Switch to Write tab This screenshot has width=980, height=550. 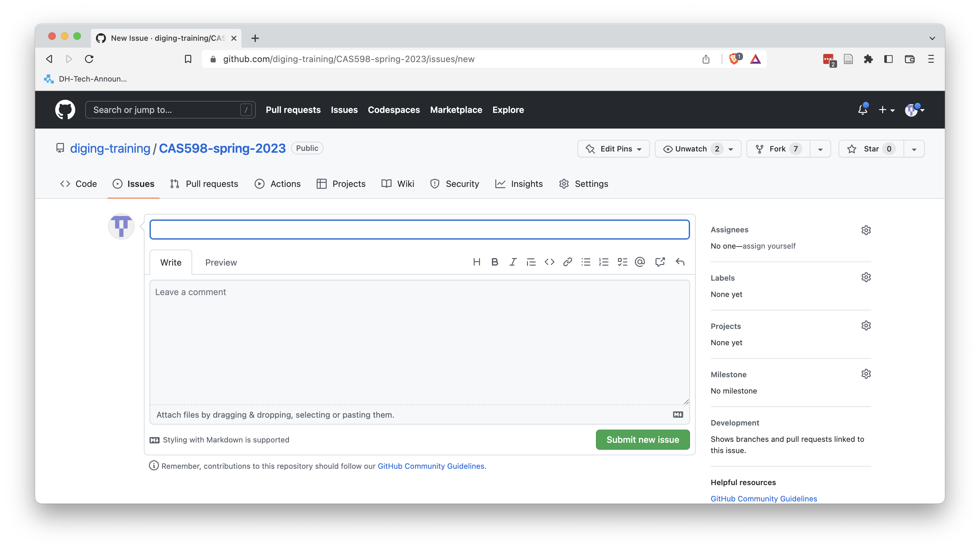click(x=170, y=262)
